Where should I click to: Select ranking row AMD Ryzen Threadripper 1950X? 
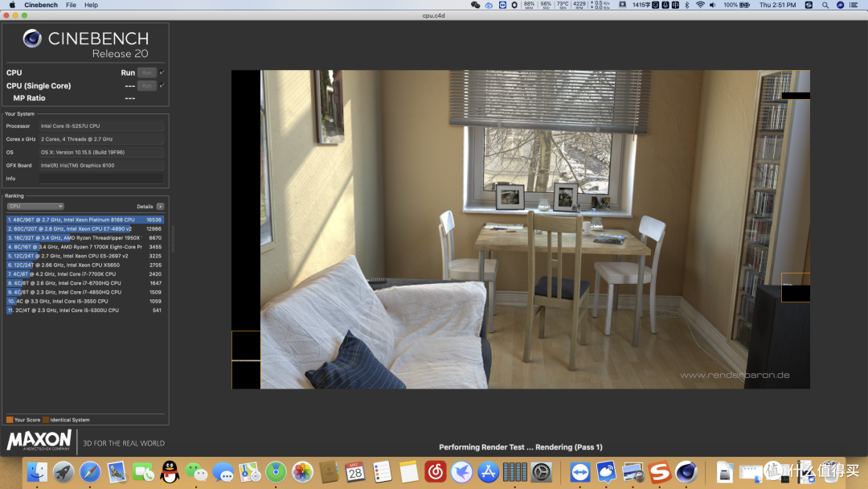click(84, 237)
